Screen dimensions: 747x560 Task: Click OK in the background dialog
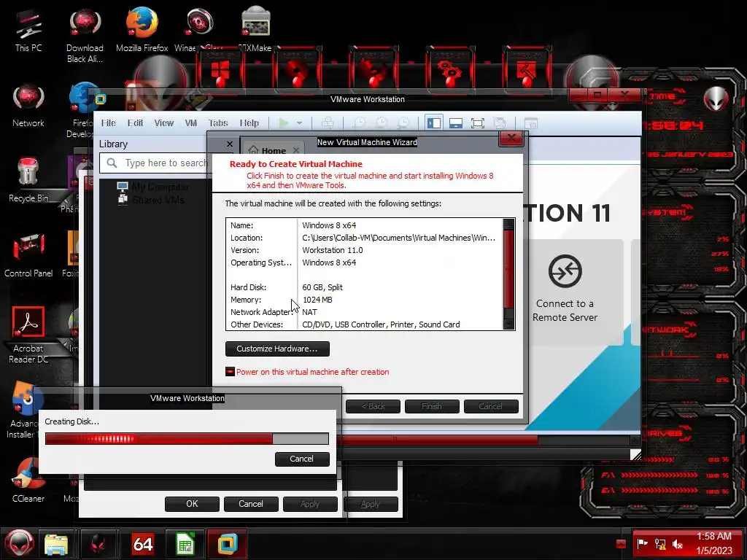(x=192, y=504)
